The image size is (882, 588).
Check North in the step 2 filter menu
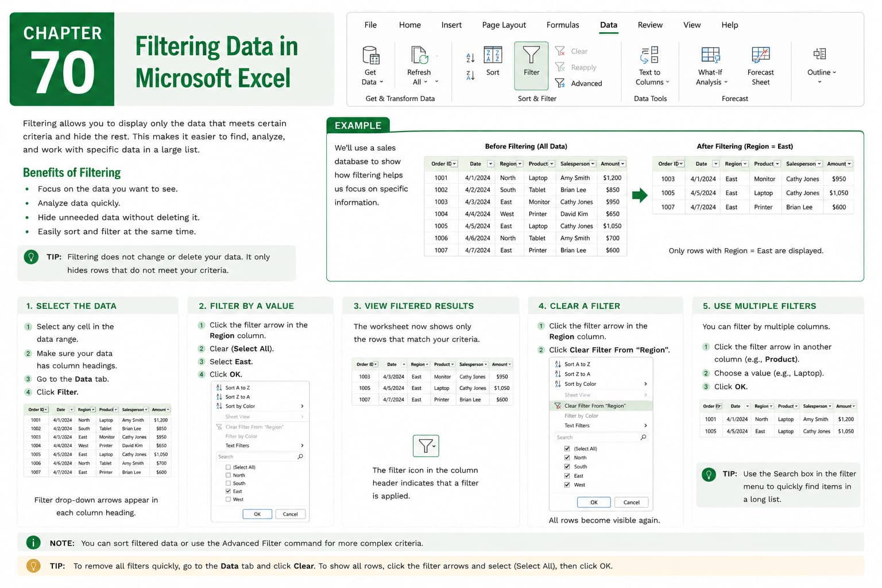pyautogui.click(x=228, y=475)
